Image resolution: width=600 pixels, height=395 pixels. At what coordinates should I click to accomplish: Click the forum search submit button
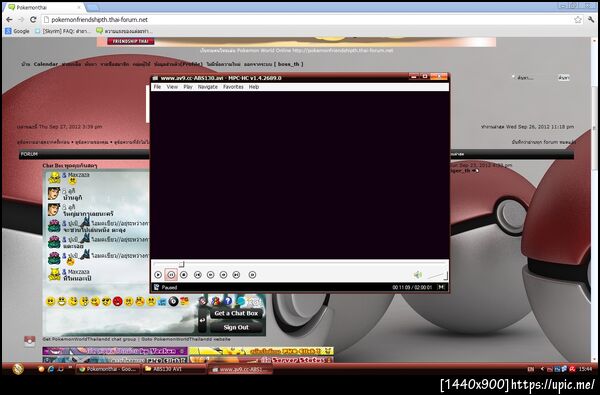pyautogui.click(x=564, y=78)
